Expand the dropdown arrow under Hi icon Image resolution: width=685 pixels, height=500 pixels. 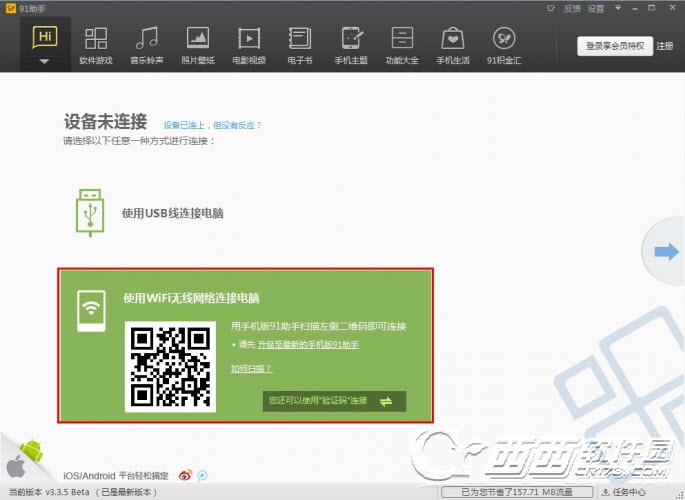pos(45,62)
